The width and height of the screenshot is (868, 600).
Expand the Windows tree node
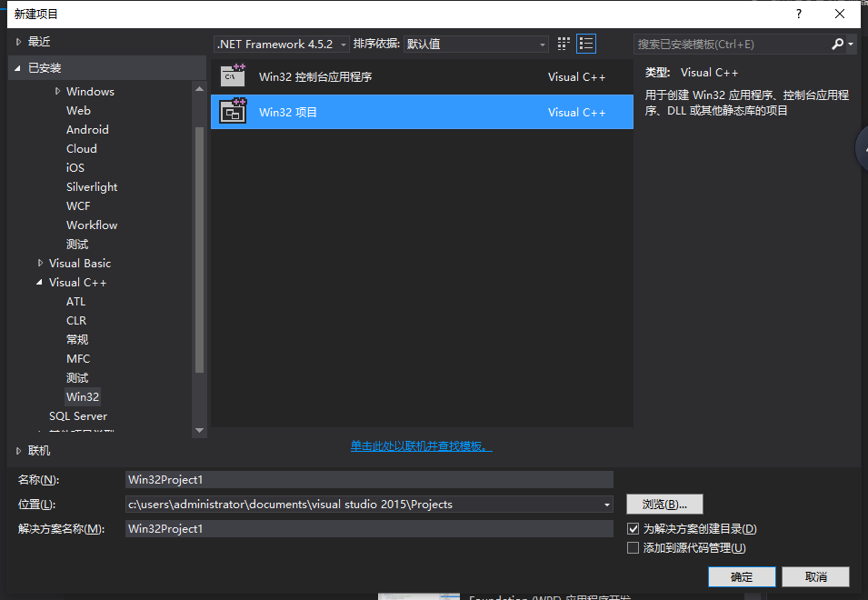coord(57,91)
